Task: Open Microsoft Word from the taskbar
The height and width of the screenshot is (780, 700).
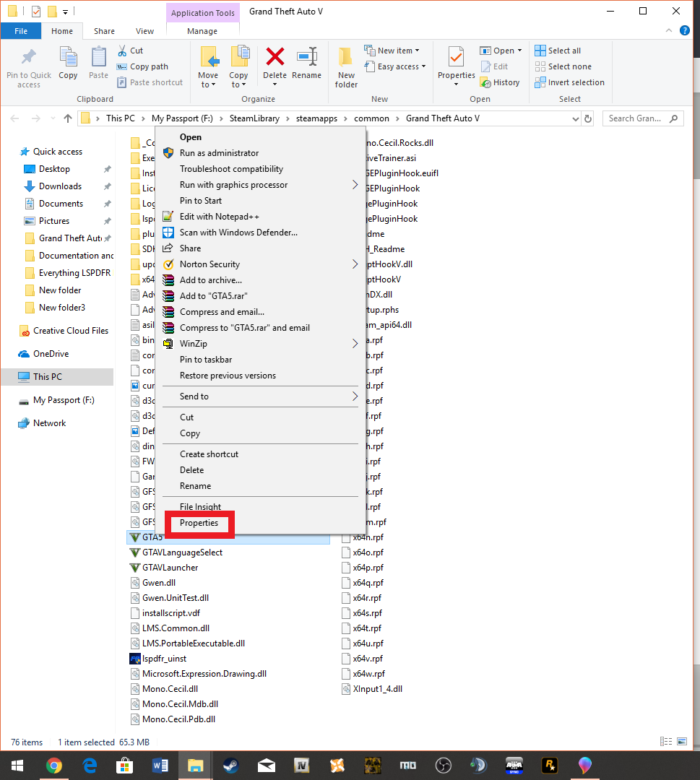Action: pyautogui.click(x=160, y=766)
